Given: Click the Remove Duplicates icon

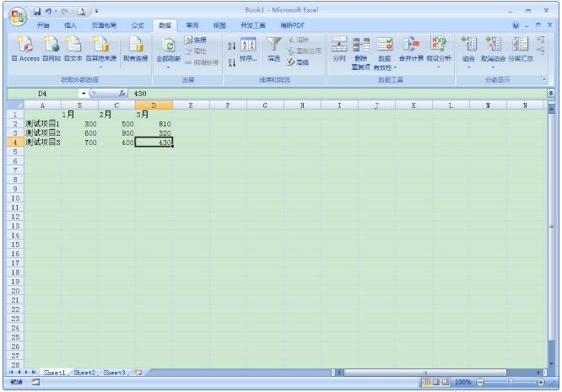Looking at the screenshot, I should [x=361, y=44].
